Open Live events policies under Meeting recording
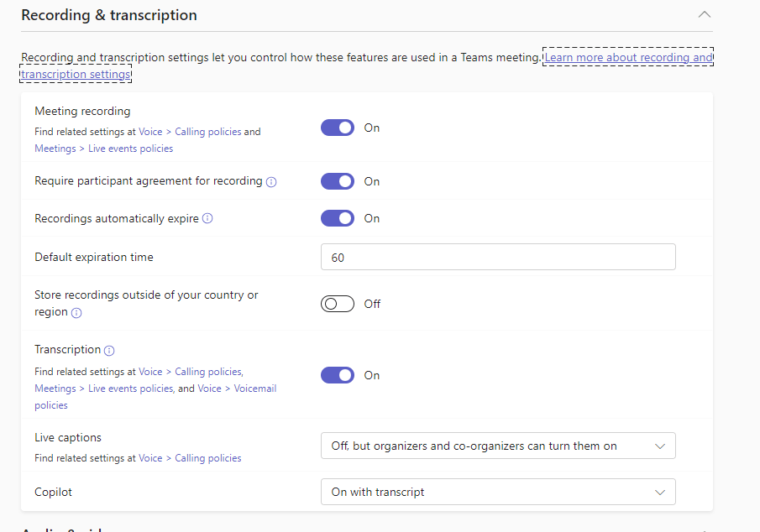Screen dimensions: 760x532 130,149
